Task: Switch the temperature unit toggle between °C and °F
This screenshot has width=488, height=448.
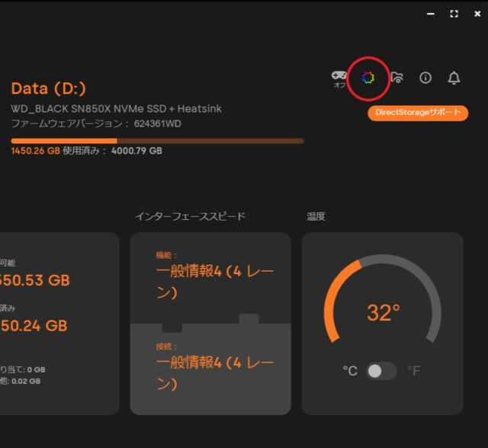Action: click(381, 371)
